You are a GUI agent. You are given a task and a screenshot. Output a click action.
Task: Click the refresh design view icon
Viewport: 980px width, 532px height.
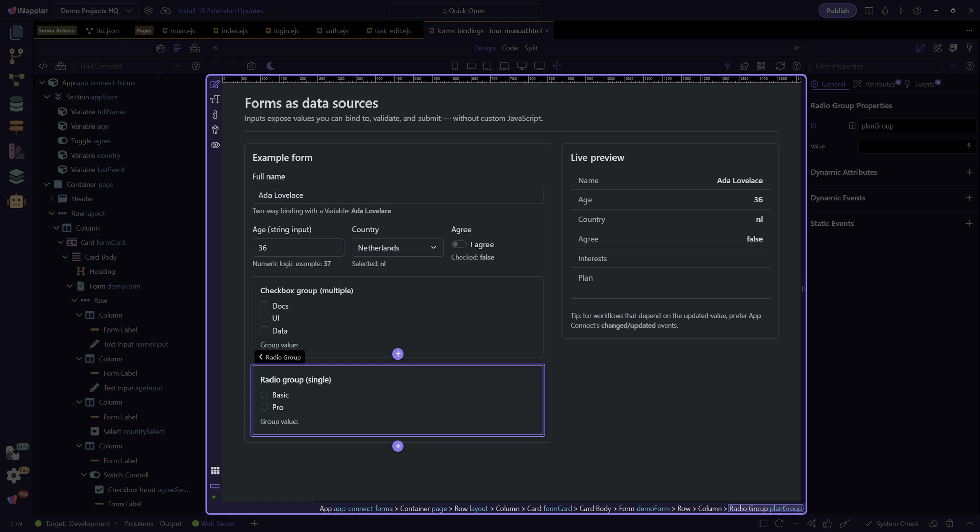pyautogui.click(x=780, y=66)
